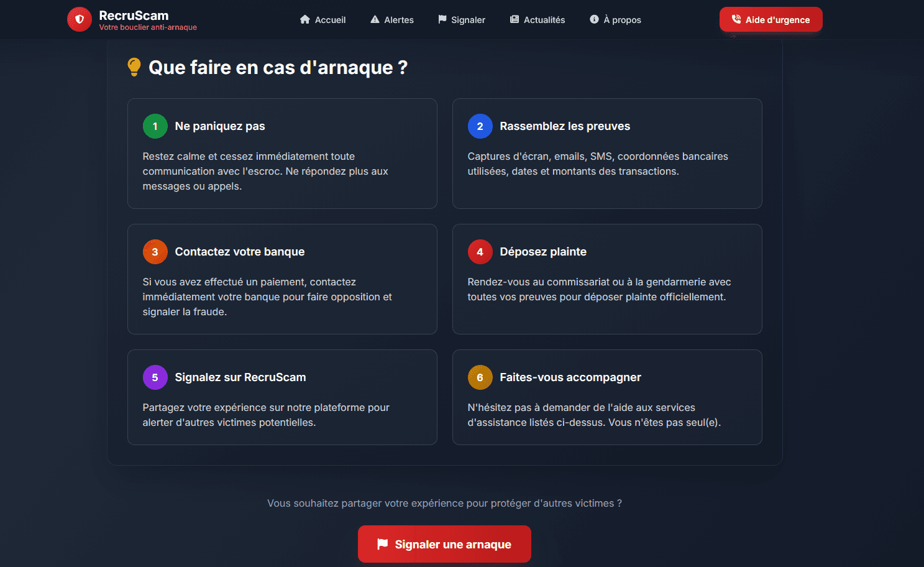Click the blue number 2 circle badge
The height and width of the screenshot is (567, 924).
pos(480,126)
